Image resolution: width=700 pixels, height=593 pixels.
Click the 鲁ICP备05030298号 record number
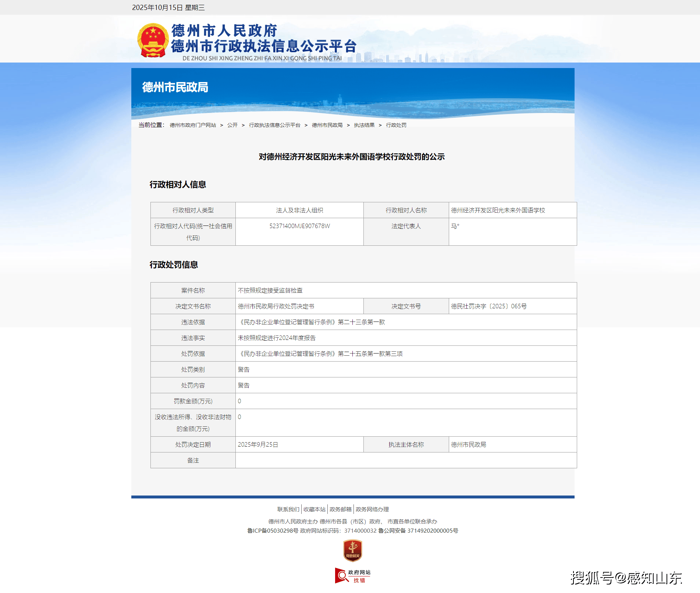point(273,531)
